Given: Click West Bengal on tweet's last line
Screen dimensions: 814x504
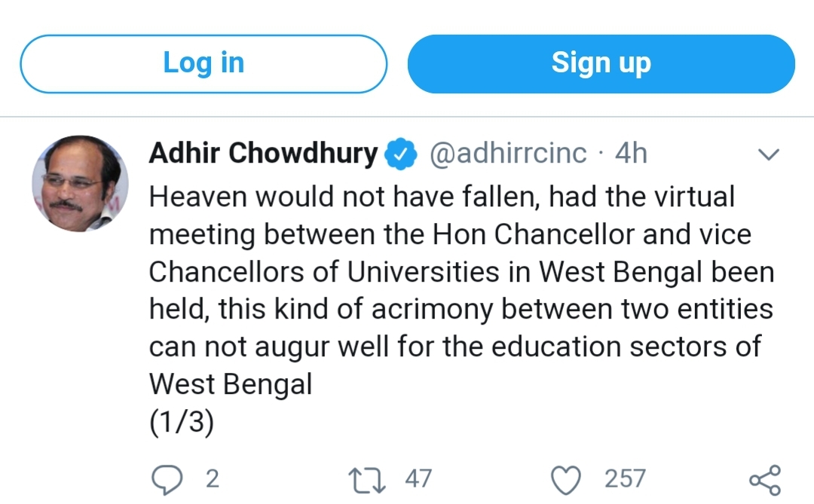Looking at the screenshot, I should coord(231,384).
